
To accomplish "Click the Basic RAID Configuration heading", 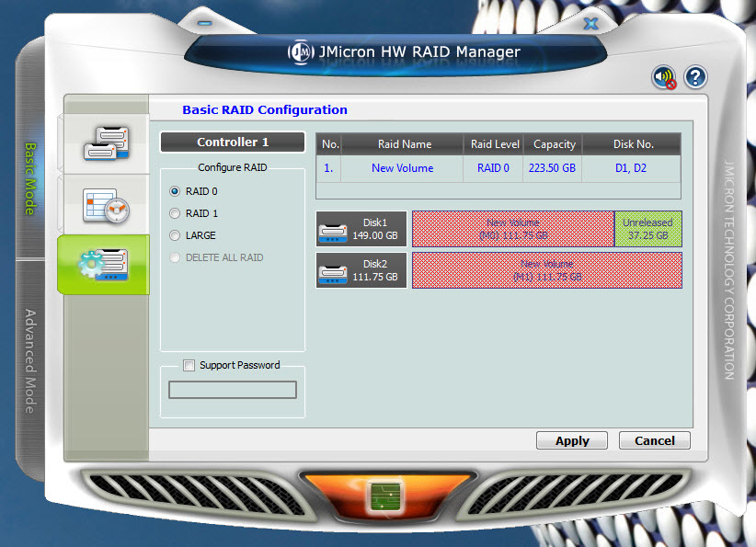I will click(265, 110).
